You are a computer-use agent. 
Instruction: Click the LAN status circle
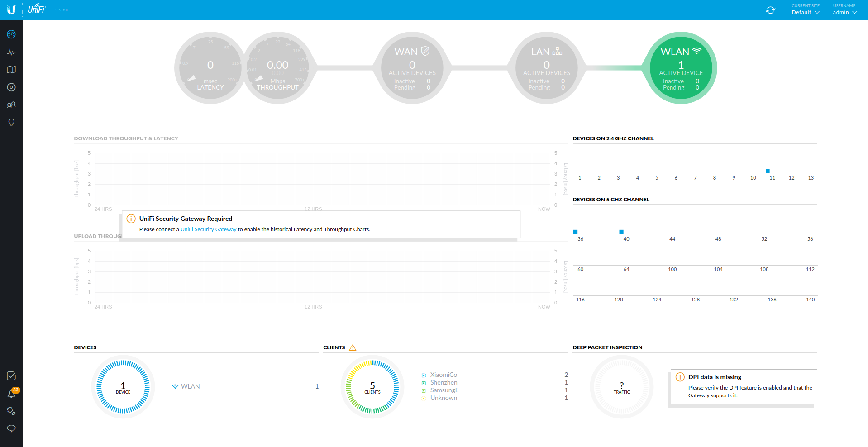(x=546, y=68)
